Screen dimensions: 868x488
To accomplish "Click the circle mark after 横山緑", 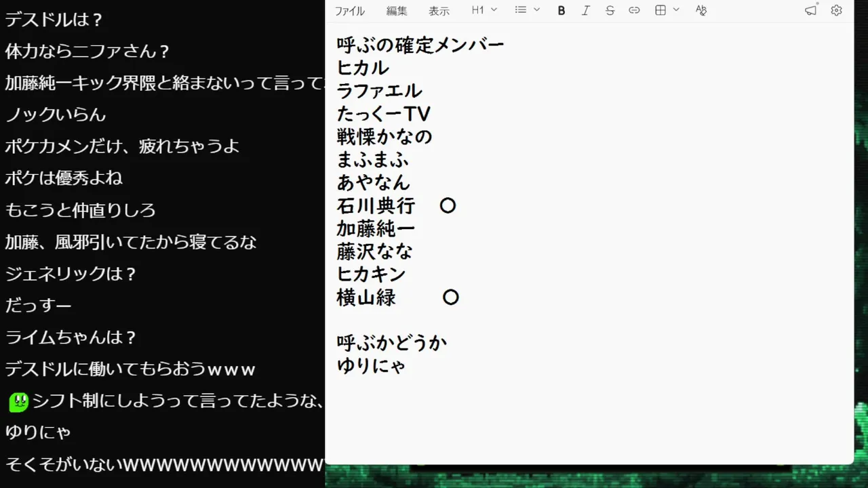I will point(451,297).
